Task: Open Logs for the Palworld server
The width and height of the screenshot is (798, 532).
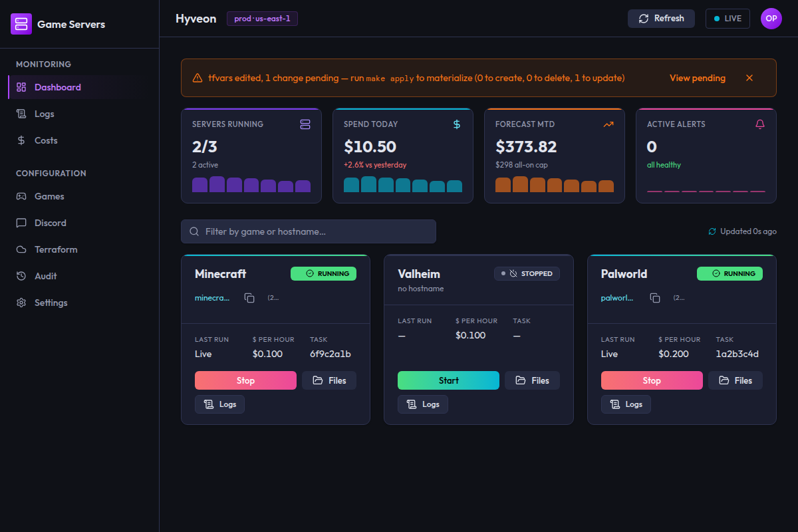Action: 626,404
